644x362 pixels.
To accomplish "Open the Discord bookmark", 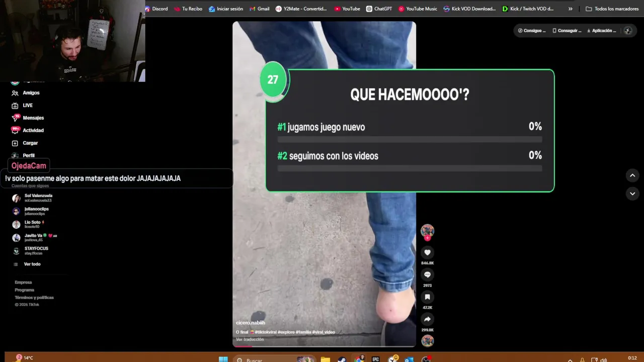I will pyautogui.click(x=156, y=9).
